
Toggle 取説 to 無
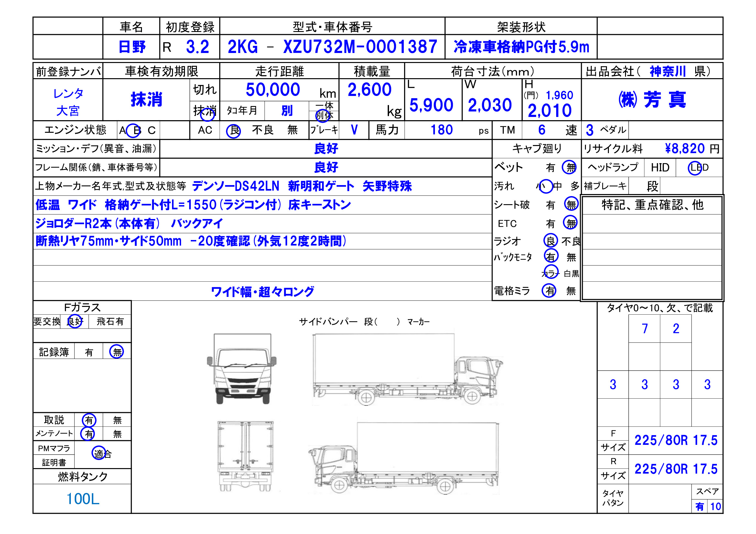point(117,420)
